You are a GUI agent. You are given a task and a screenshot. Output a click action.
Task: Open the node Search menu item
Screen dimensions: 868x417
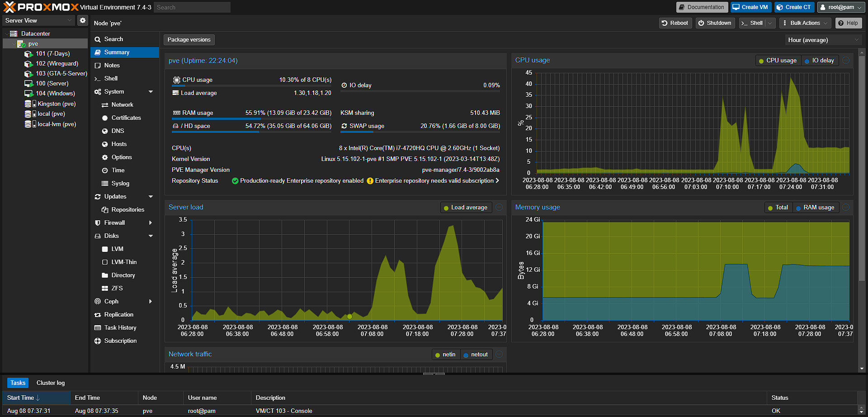[125, 39]
